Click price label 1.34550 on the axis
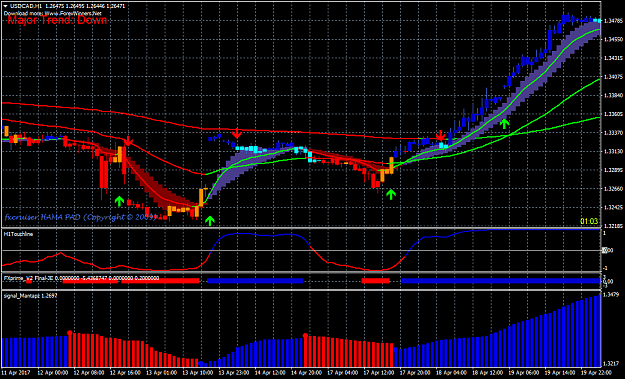Image resolution: width=625 pixels, height=379 pixels. [x=613, y=39]
